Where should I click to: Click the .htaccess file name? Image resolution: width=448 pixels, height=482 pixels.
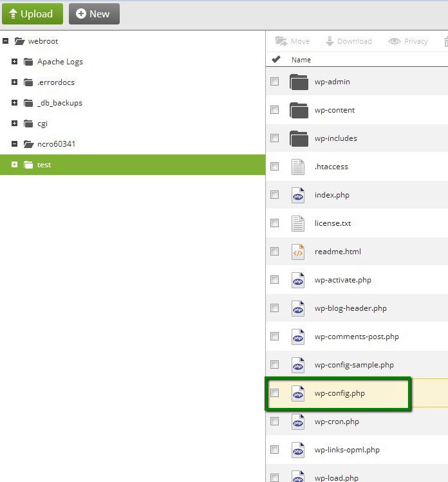point(331,167)
